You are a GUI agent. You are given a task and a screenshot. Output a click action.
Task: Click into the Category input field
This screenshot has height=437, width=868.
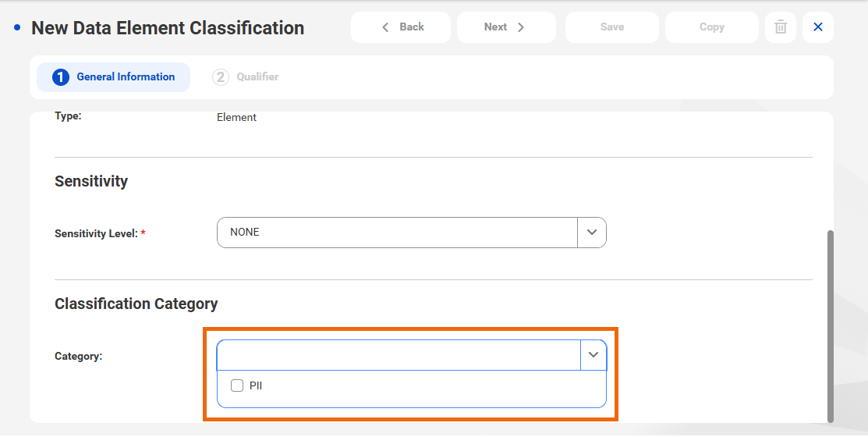(399, 354)
